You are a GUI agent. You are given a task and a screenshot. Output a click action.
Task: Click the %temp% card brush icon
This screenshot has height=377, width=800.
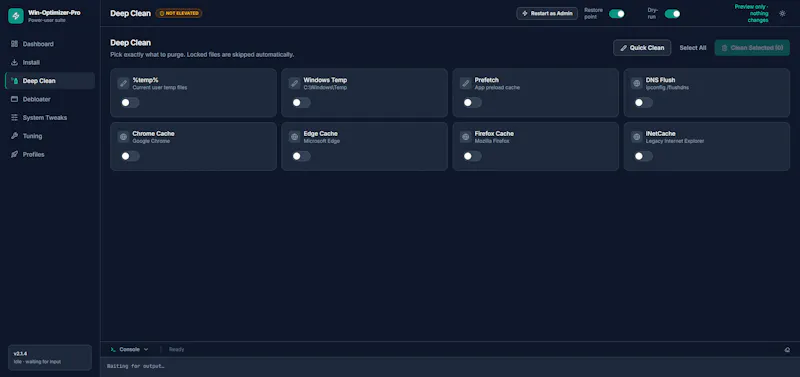coord(123,83)
